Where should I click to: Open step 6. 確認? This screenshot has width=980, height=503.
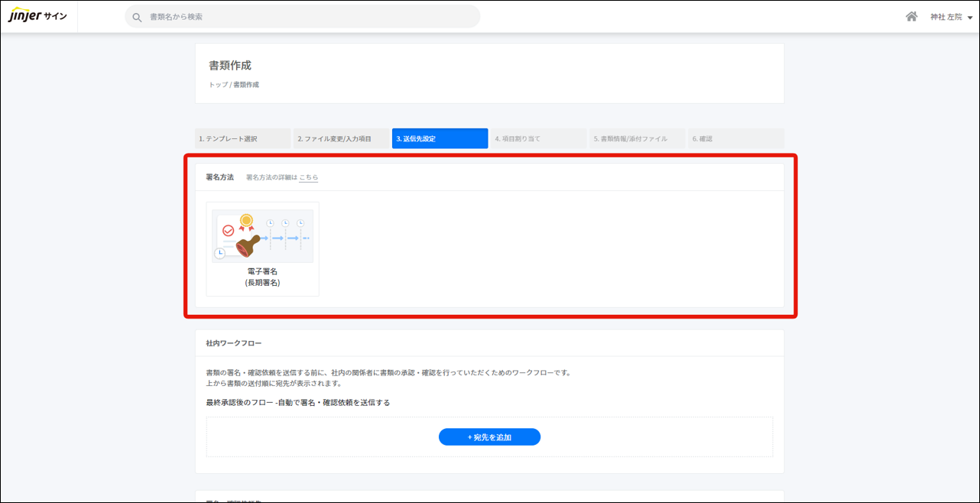tap(735, 139)
